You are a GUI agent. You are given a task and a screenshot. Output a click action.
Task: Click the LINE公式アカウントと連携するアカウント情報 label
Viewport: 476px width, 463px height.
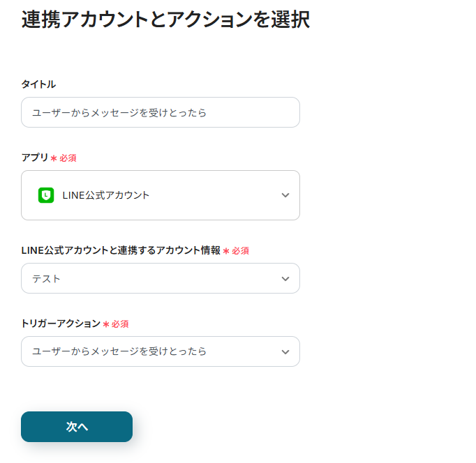pyautogui.click(x=121, y=250)
